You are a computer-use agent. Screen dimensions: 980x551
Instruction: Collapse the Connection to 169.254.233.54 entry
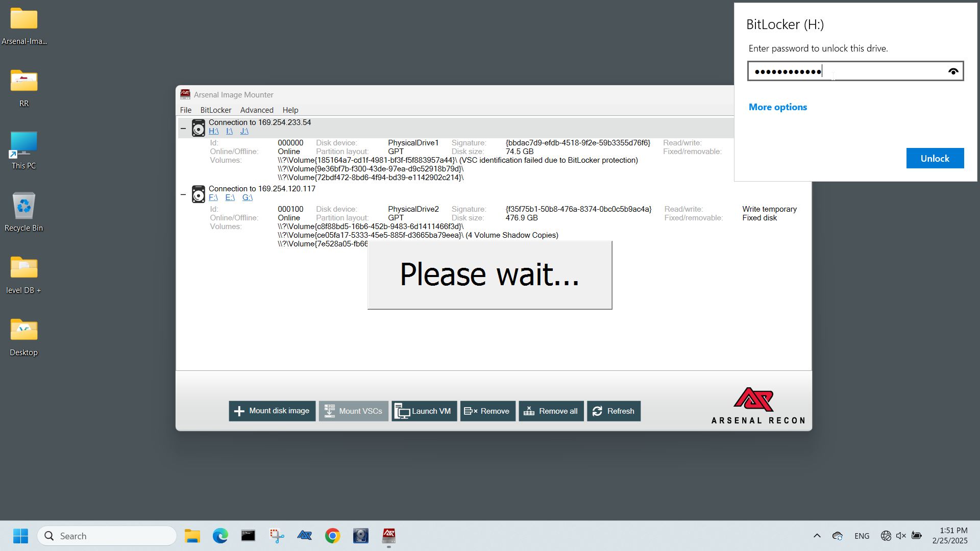pyautogui.click(x=183, y=128)
